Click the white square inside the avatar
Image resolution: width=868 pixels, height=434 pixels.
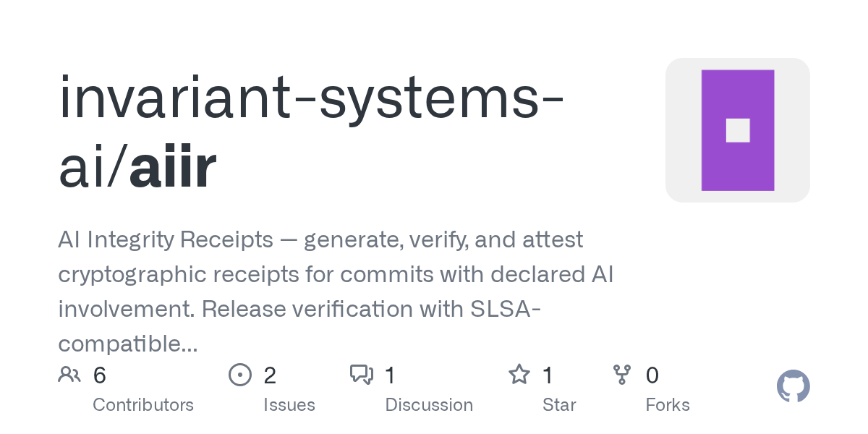(x=738, y=130)
